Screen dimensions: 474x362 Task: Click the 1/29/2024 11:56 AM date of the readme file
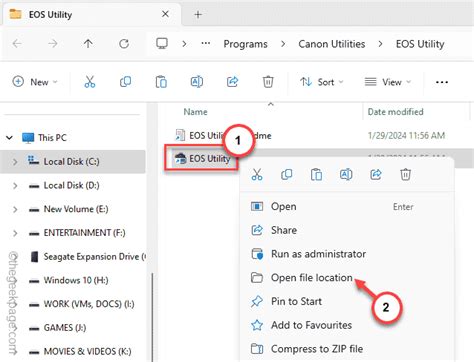click(x=406, y=136)
